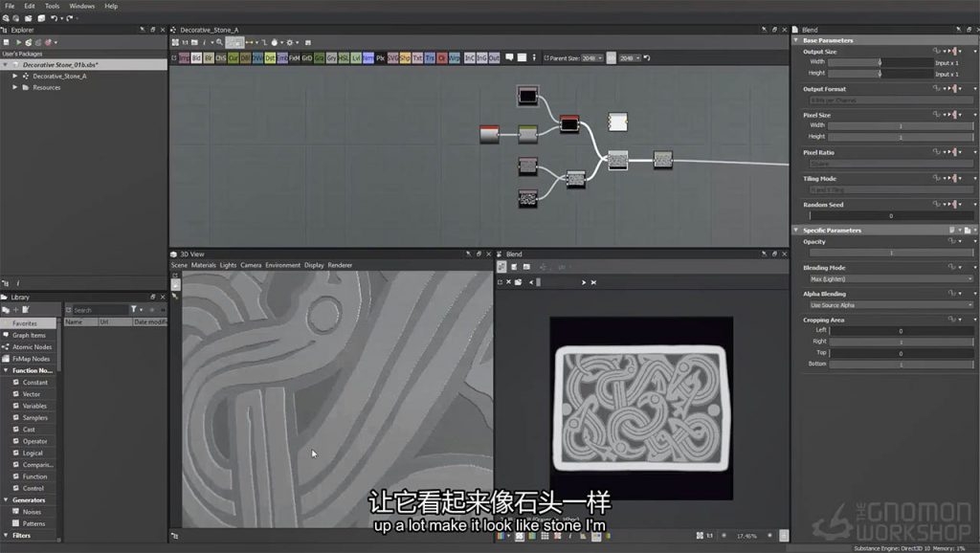Open the Parent Size width dropdown
This screenshot has width=980, height=553.
591,58
